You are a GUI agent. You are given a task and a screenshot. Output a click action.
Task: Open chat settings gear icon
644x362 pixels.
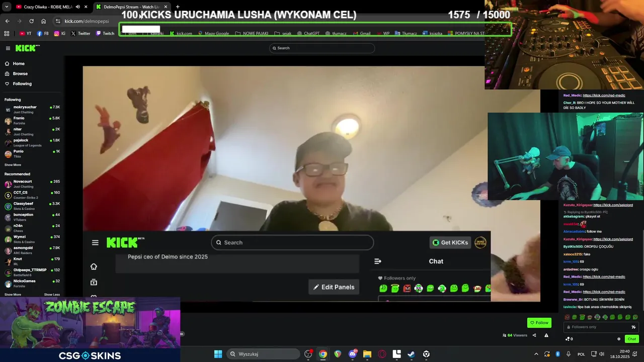point(619,339)
